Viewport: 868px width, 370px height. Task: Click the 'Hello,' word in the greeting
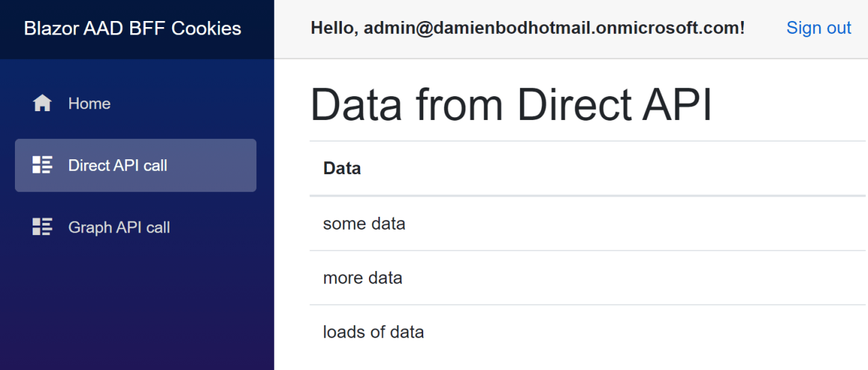pos(333,28)
